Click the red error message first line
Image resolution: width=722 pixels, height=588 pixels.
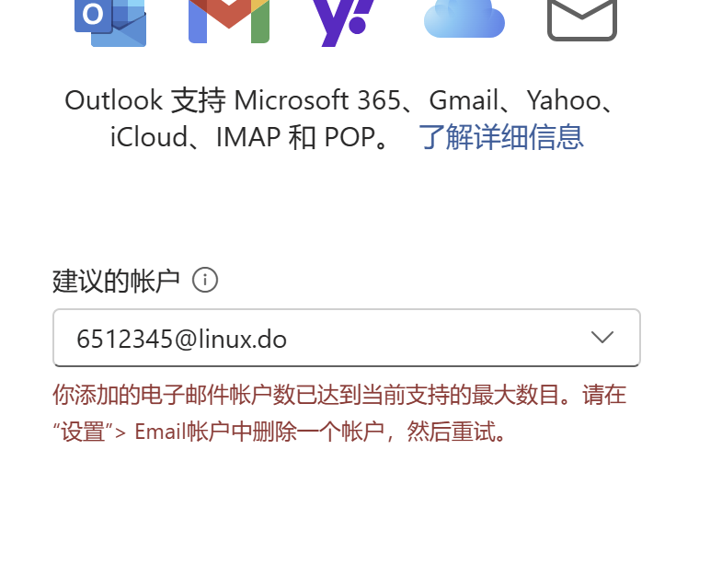click(339, 395)
